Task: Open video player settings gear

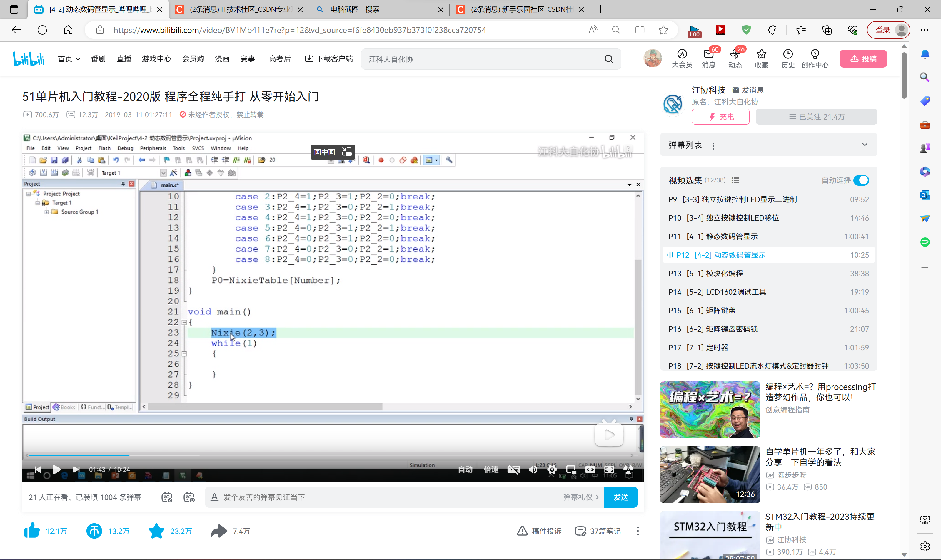Action: (552, 470)
